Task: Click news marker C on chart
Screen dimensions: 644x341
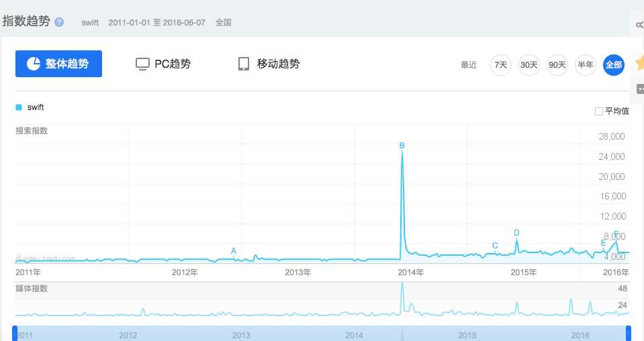Action: pyautogui.click(x=495, y=246)
